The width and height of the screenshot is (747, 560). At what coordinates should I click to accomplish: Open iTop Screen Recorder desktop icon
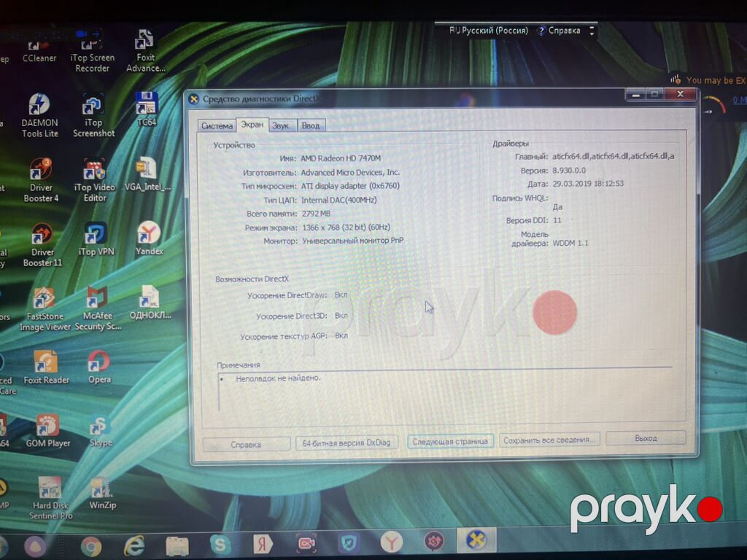pos(92,55)
